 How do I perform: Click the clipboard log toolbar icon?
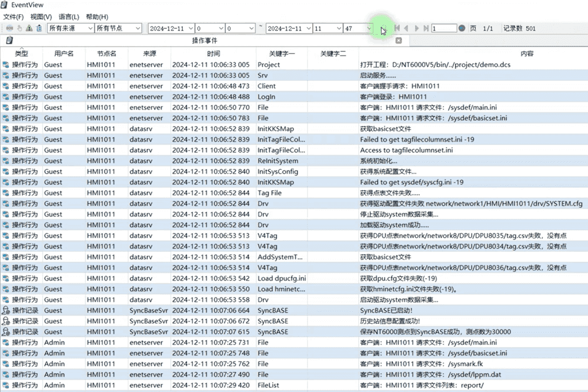[x=39, y=28]
